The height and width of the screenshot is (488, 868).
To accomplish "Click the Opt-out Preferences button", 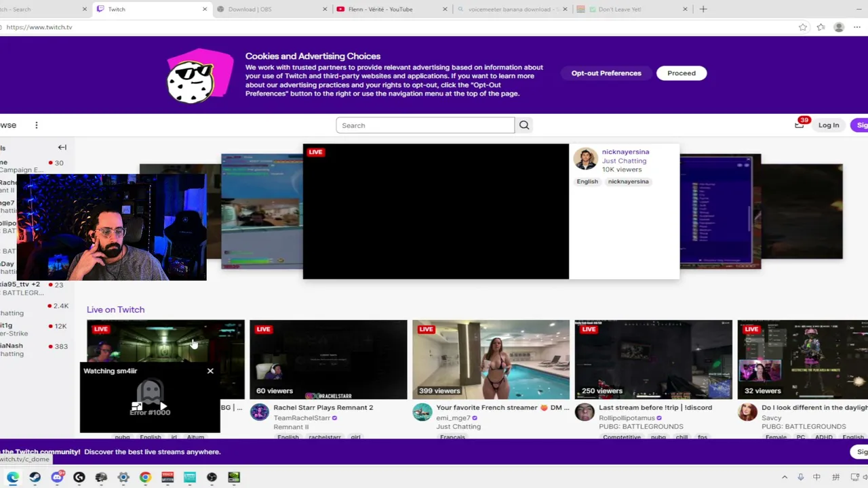I will [606, 73].
